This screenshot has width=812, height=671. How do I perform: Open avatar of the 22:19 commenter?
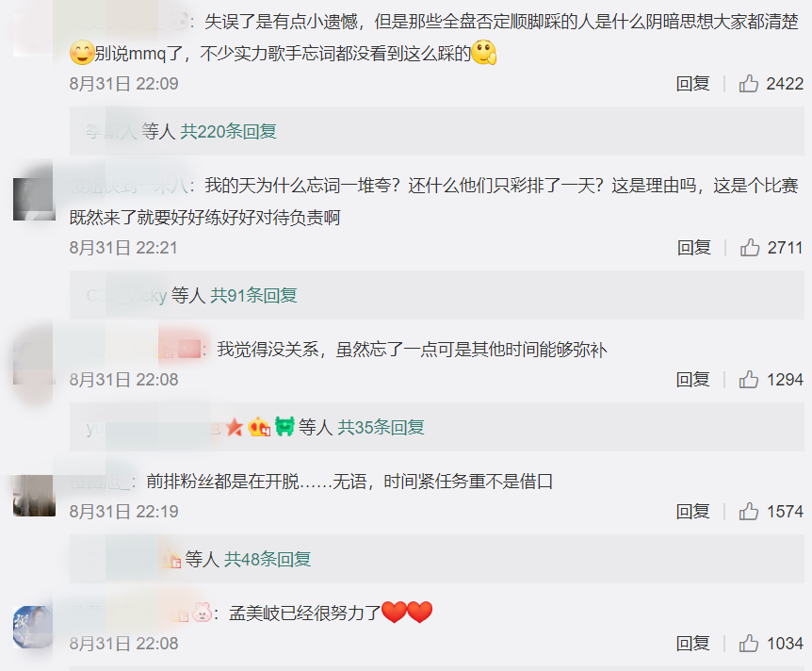click(x=34, y=496)
